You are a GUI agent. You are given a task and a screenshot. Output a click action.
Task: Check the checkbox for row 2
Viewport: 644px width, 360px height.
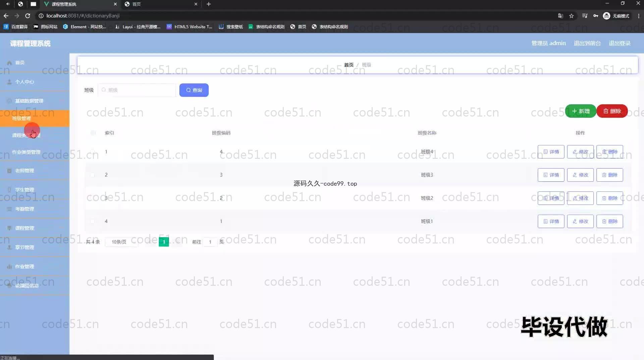coord(93,175)
